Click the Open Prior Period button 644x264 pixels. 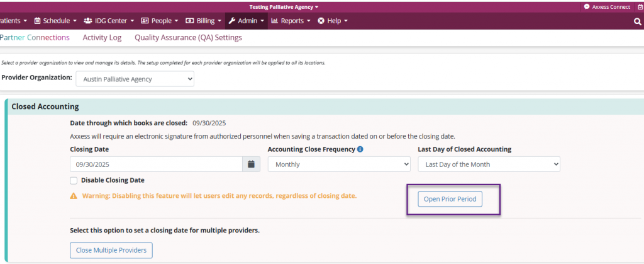(450, 200)
